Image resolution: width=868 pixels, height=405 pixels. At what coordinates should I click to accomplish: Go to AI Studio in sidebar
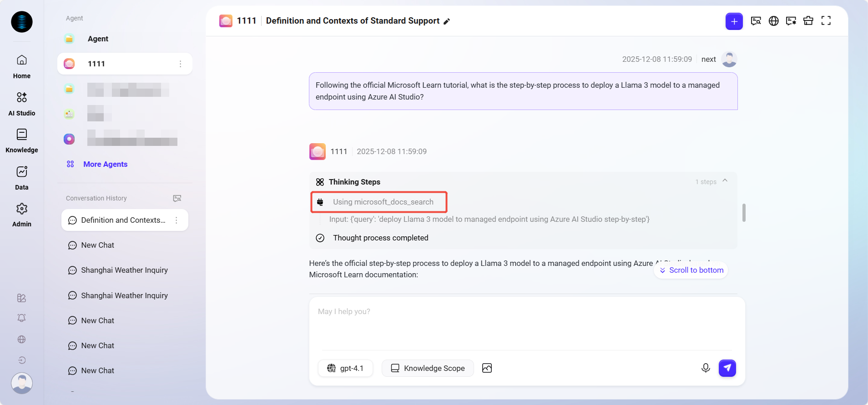click(21, 103)
